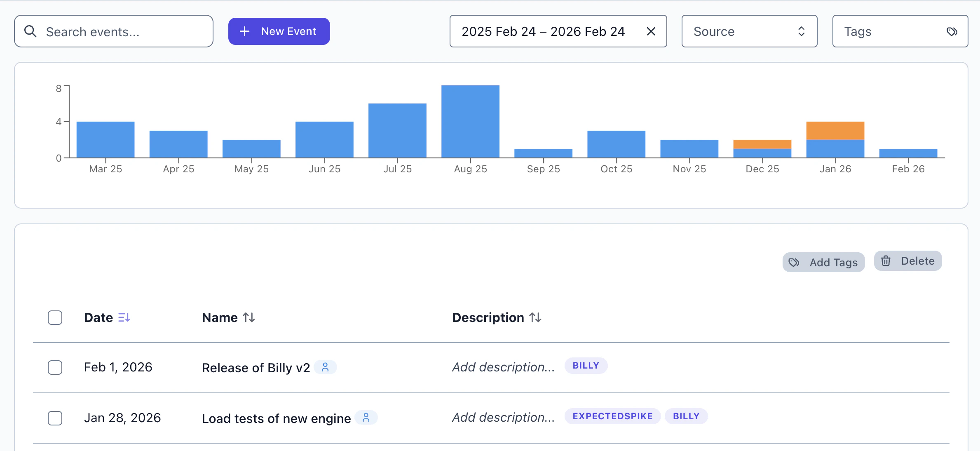Click the person icon beside Release of Billy v2

click(326, 367)
